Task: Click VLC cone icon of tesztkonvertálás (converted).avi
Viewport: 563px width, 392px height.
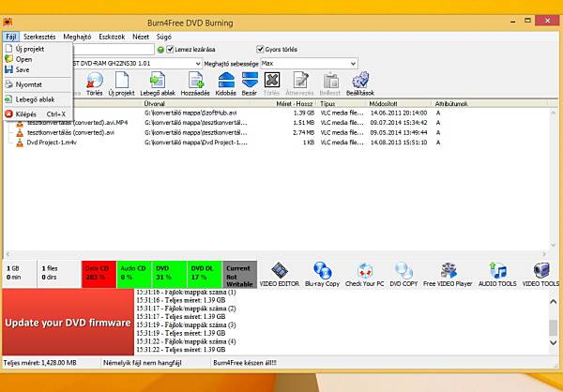Action: (x=20, y=132)
